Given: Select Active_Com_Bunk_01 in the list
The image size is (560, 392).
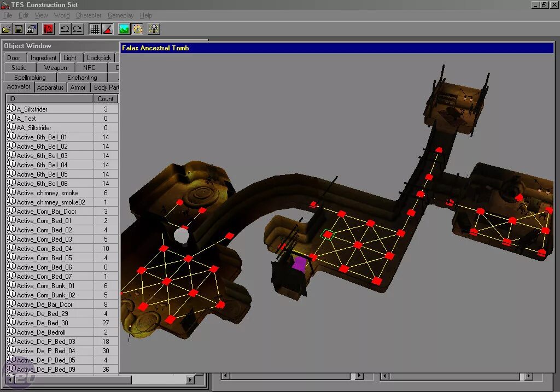Looking at the screenshot, I should 62,285.
